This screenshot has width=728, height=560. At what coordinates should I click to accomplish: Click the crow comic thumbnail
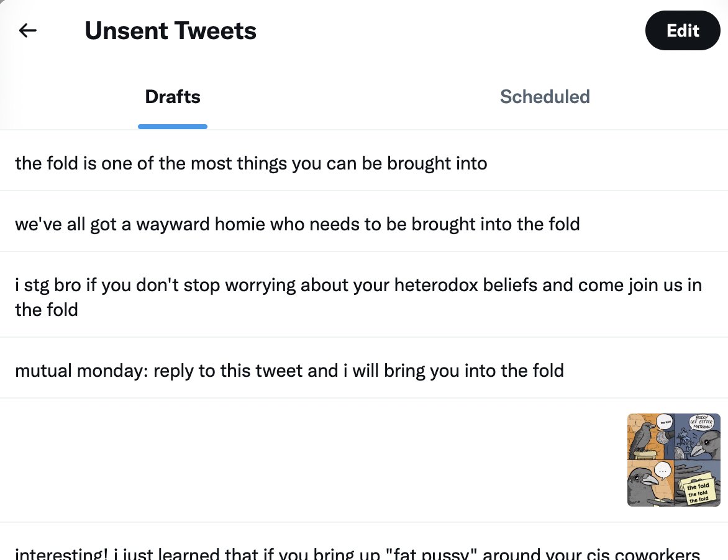674,460
